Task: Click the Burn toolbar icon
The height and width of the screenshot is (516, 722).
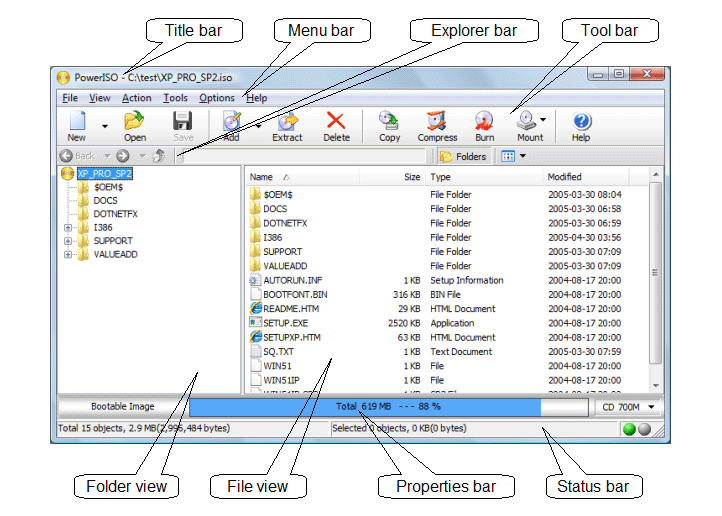Action: [484, 124]
